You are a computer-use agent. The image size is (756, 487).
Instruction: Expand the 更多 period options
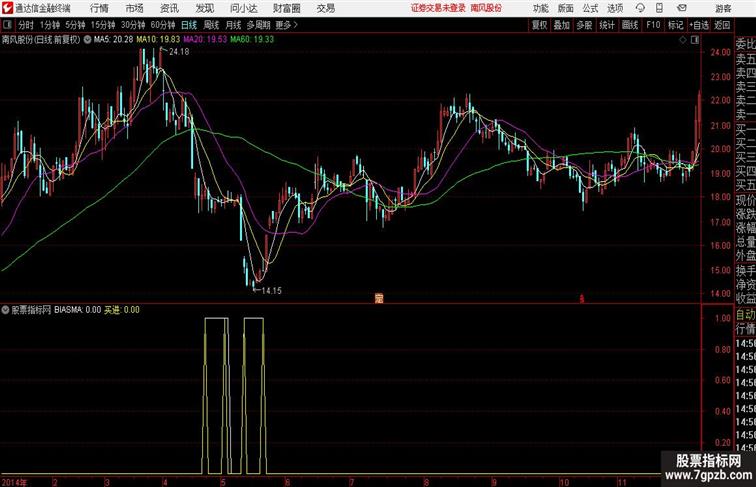point(286,25)
